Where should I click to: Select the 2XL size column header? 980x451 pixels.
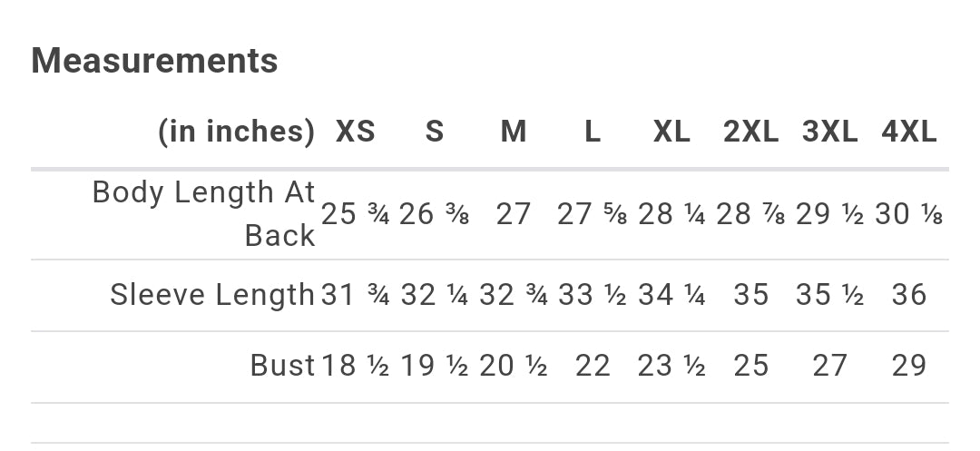(x=750, y=132)
